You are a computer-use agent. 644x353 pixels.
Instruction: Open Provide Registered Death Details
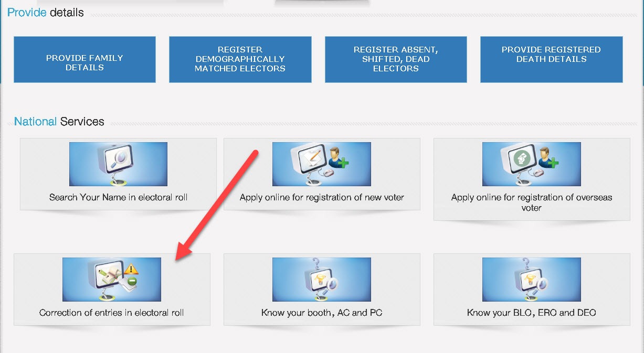[x=551, y=59]
